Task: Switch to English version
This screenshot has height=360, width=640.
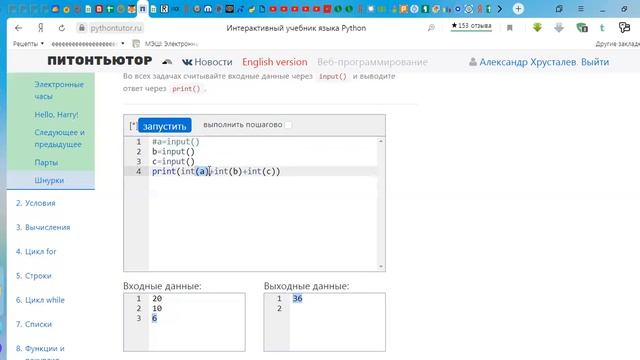Action: 275,62
